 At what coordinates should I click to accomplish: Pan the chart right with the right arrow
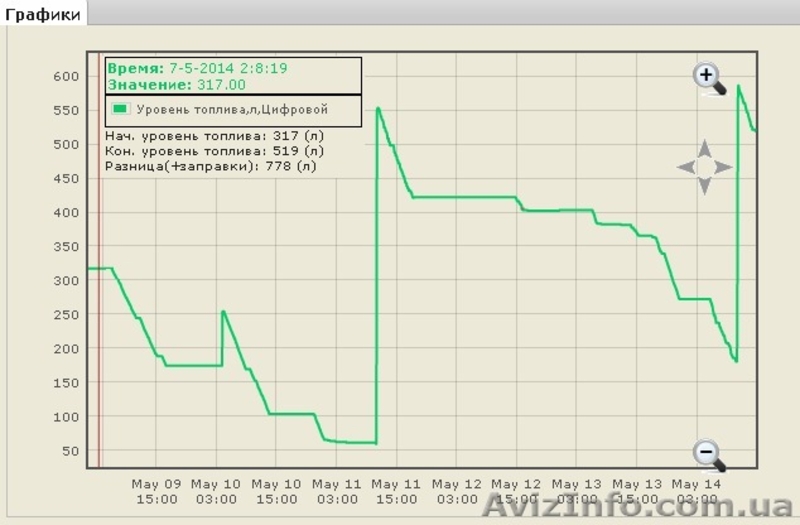pos(723,167)
